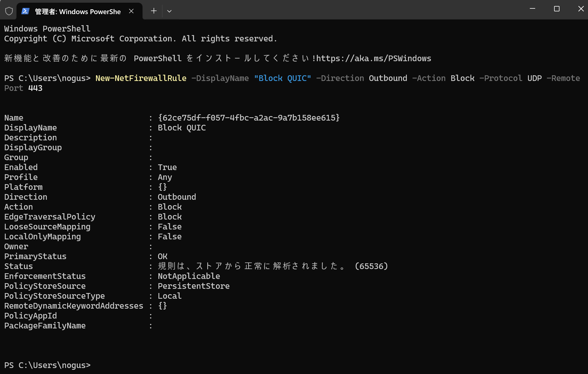This screenshot has height=374, width=588.
Task: Click the PersistentStore value in the output
Action: coord(193,286)
